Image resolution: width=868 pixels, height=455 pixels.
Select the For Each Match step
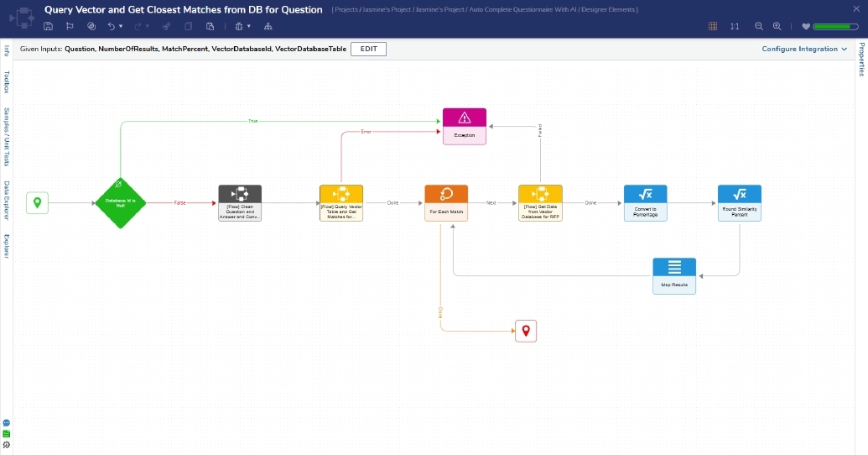click(446, 203)
